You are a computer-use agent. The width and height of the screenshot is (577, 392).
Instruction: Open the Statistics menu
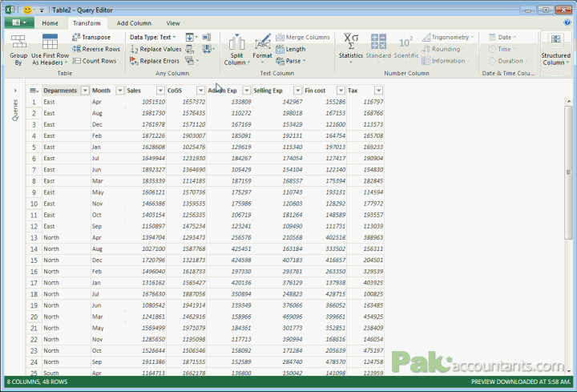coord(351,49)
